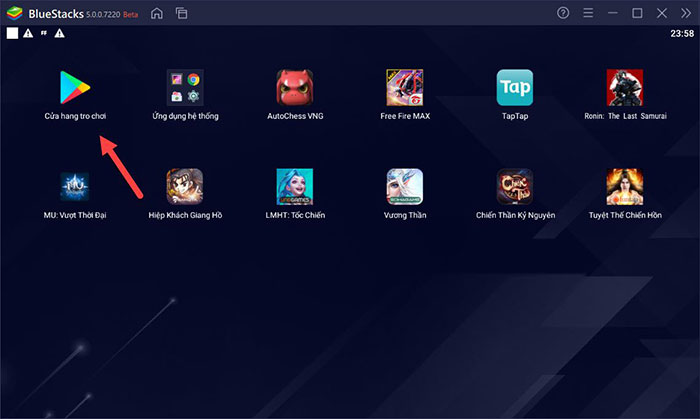Open the Ứng dụng hệ thống folder

tap(185, 88)
